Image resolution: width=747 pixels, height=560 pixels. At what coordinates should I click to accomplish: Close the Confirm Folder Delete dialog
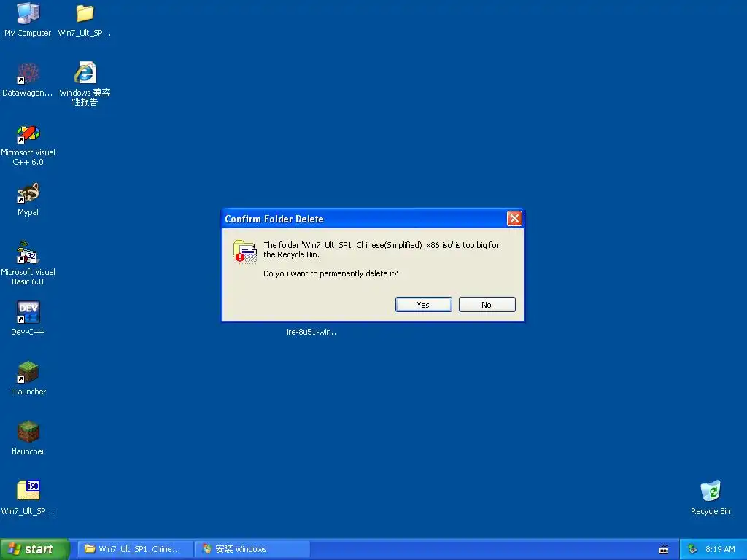pos(514,219)
